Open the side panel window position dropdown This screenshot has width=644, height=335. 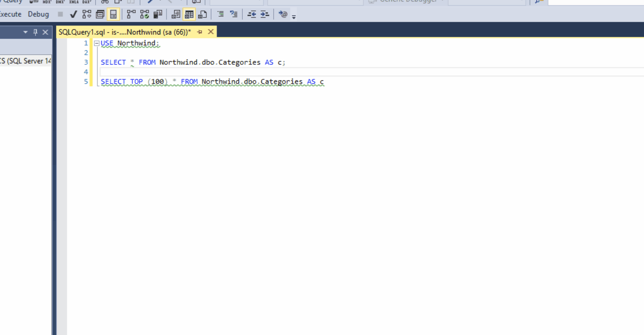26,32
